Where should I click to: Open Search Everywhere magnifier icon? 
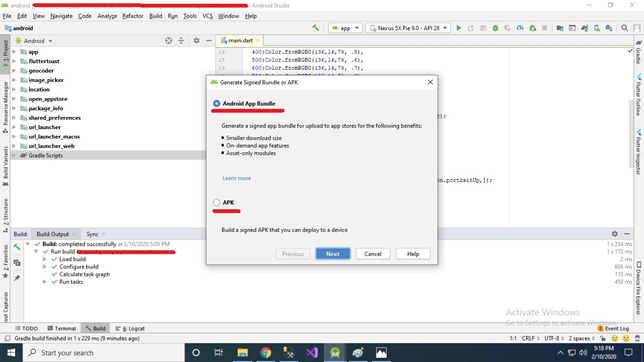624,28
